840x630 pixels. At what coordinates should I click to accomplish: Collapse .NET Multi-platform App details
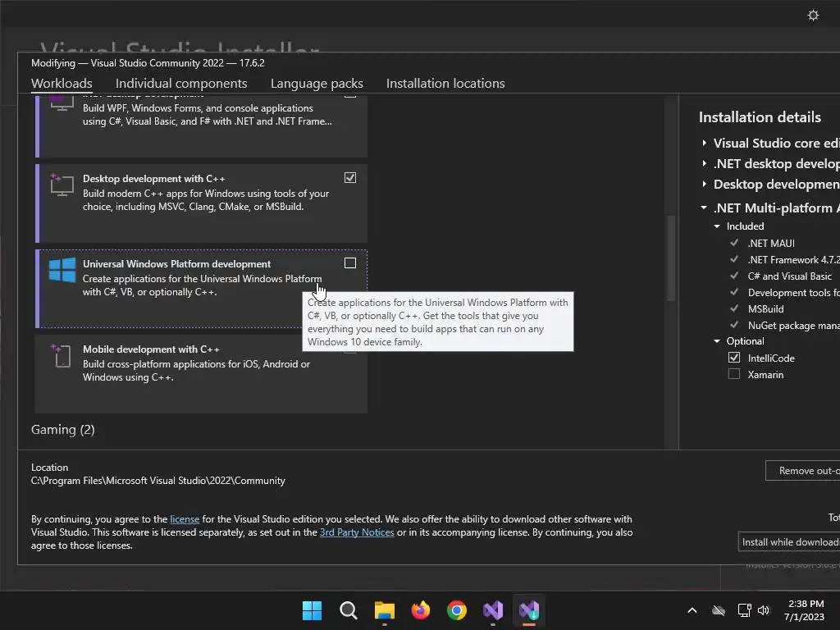(x=704, y=208)
